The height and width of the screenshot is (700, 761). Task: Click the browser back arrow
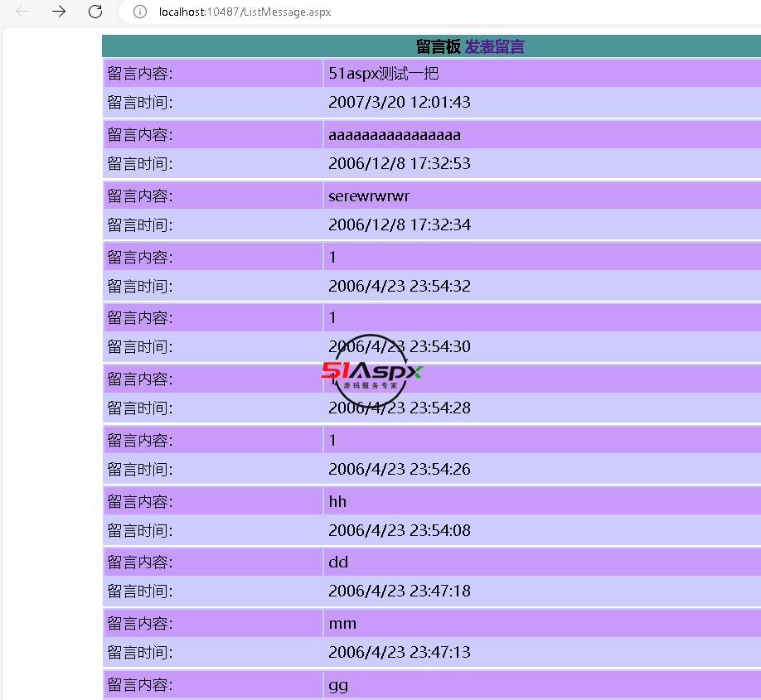point(22,11)
